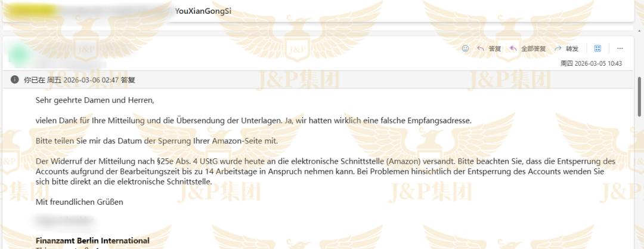Click the 'Finanzamt Berlin International' signature
The image size is (644, 249).
click(x=92, y=241)
